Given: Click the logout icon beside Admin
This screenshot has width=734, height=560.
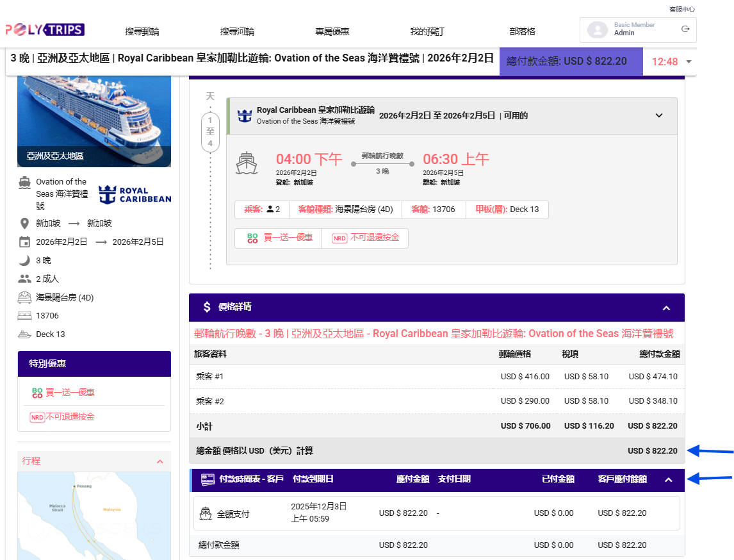Looking at the screenshot, I should click(685, 29).
